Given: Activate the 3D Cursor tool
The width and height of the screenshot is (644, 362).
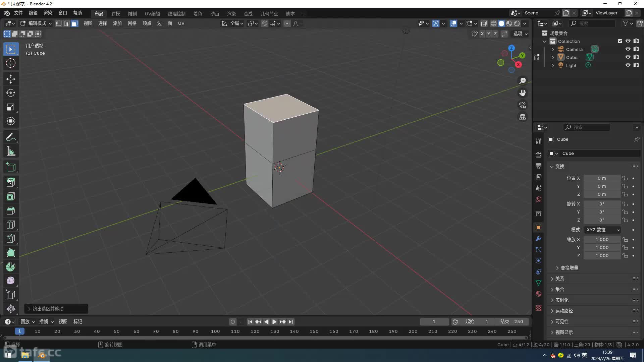Looking at the screenshot, I should [x=11, y=63].
